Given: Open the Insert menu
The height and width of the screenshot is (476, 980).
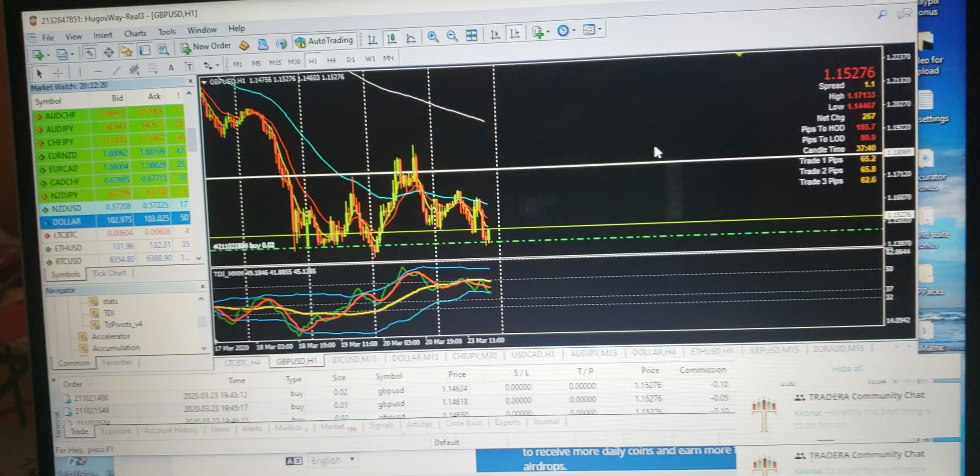Looking at the screenshot, I should click(103, 35).
